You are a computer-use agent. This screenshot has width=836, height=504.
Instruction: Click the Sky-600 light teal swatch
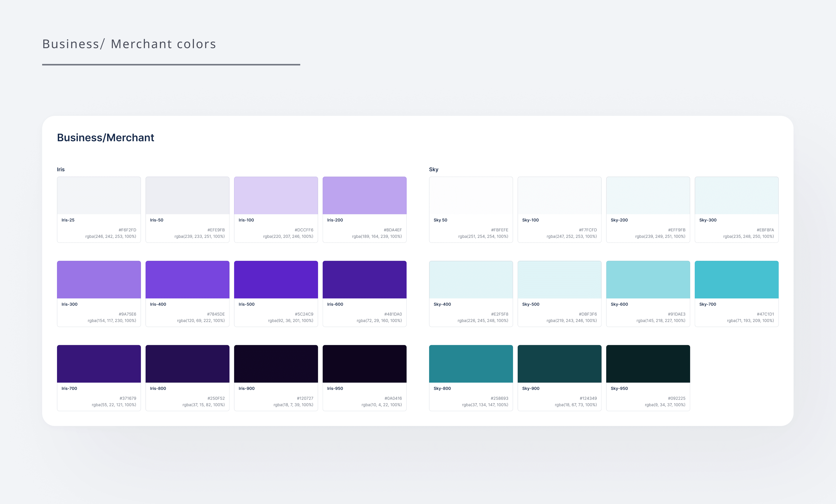pos(648,279)
